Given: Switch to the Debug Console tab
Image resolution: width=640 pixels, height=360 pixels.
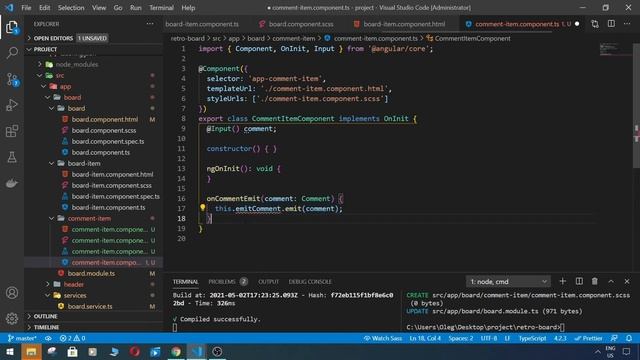Looking at the screenshot, I should pyautogui.click(x=310, y=281).
